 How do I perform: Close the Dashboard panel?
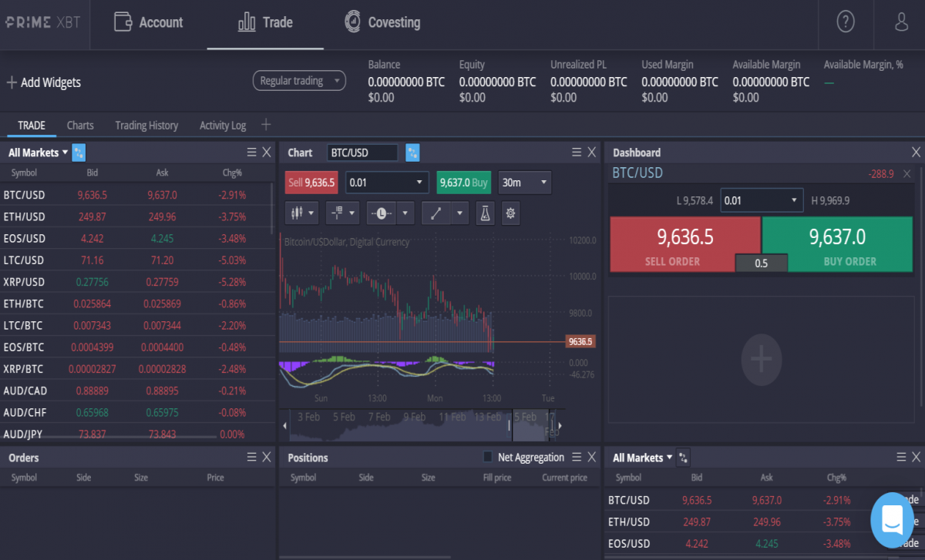pos(916,153)
